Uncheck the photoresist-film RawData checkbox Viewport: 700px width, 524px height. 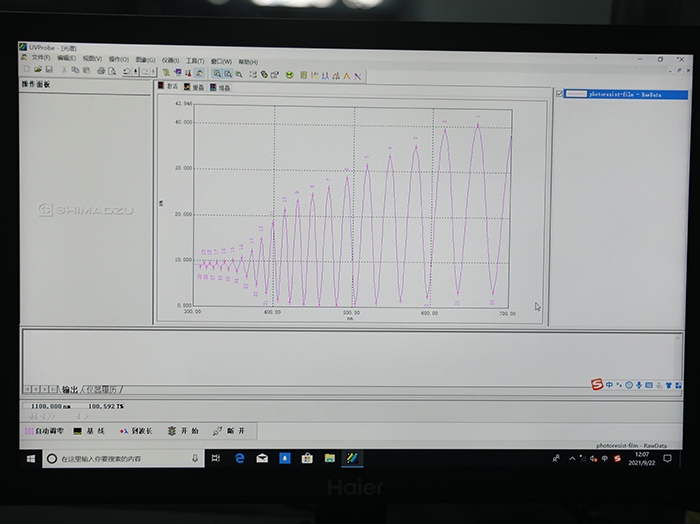click(560, 94)
